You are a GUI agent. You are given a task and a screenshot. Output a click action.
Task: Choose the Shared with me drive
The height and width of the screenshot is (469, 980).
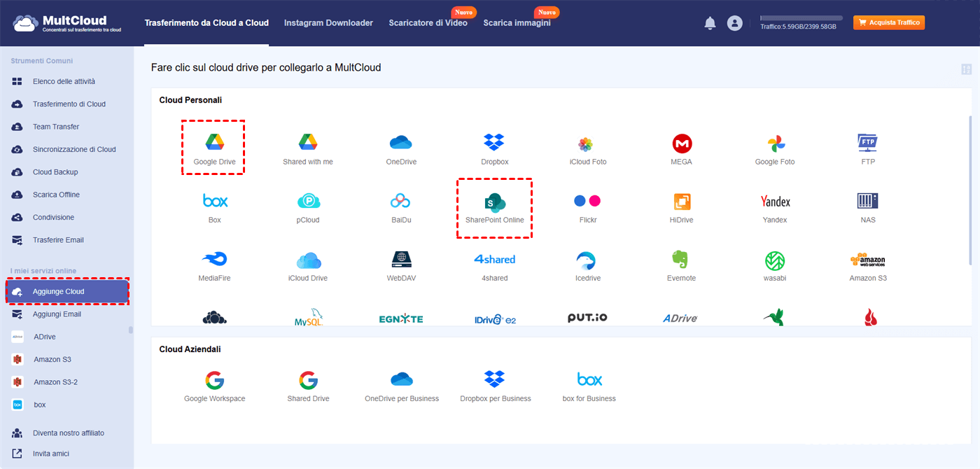pyautogui.click(x=308, y=142)
